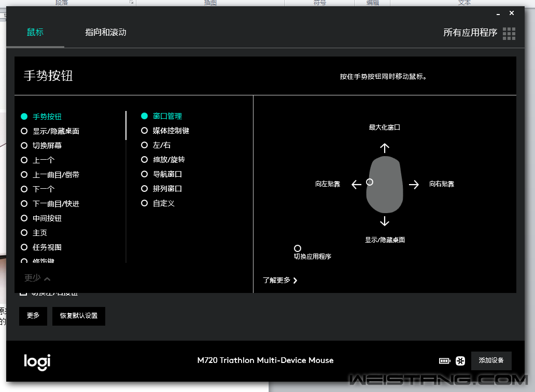Click the 更多 button
Image resolution: width=535 pixels, height=392 pixels.
pyautogui.click(x=33, y=316)
